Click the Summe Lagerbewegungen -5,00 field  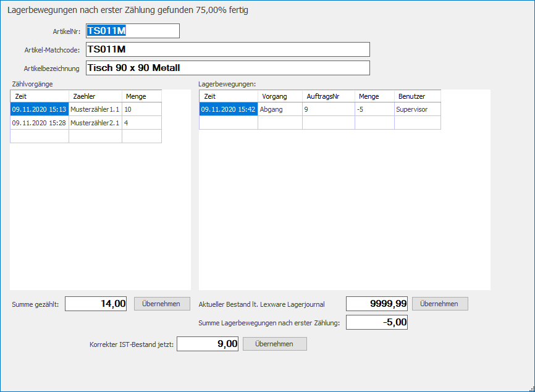click(x=377, y=322)
